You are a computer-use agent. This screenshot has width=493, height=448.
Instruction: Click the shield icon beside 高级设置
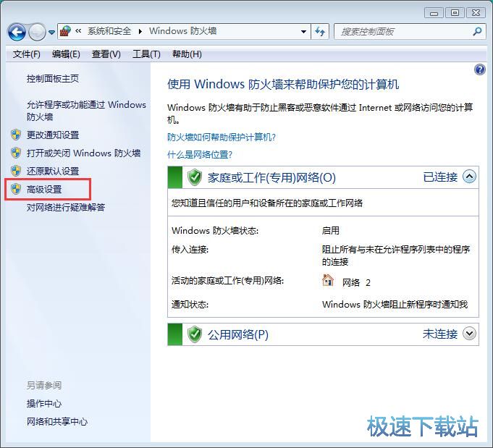point(16,190)
